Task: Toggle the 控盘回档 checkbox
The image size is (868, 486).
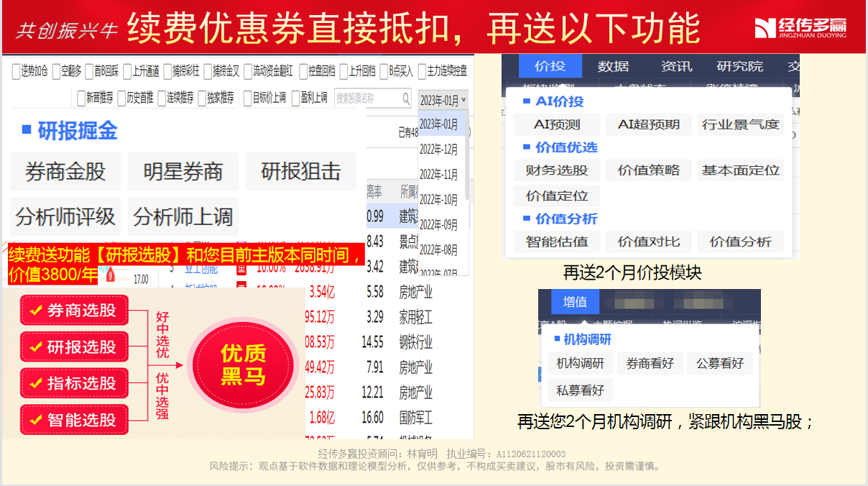Action: click(x=303, y=71)
